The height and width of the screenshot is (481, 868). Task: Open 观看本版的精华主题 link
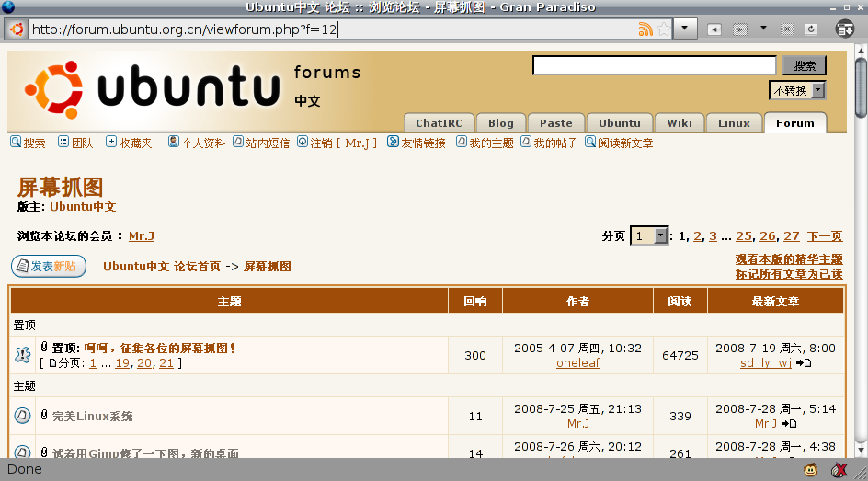[789, 259]
